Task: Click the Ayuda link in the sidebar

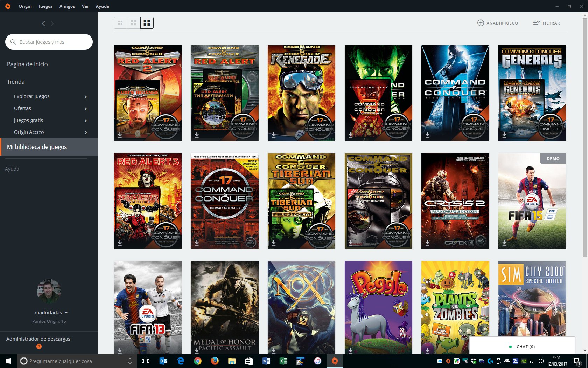Action: click(x=12, y=169)
